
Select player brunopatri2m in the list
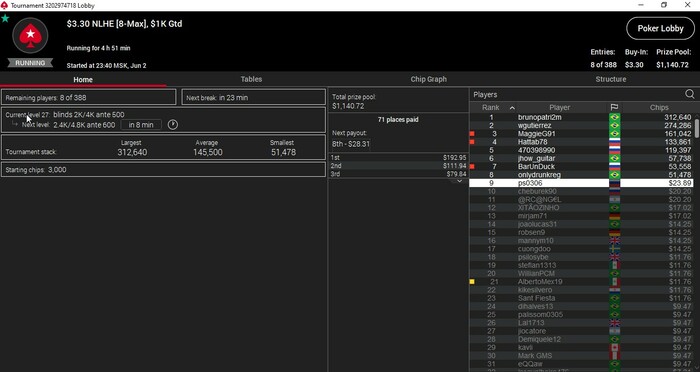point(581,117)
